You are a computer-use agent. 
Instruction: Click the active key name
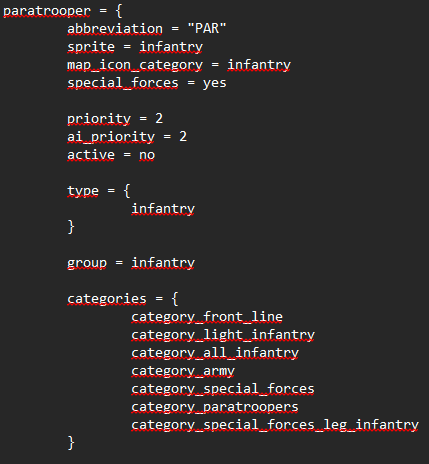(x=91, y=155)
